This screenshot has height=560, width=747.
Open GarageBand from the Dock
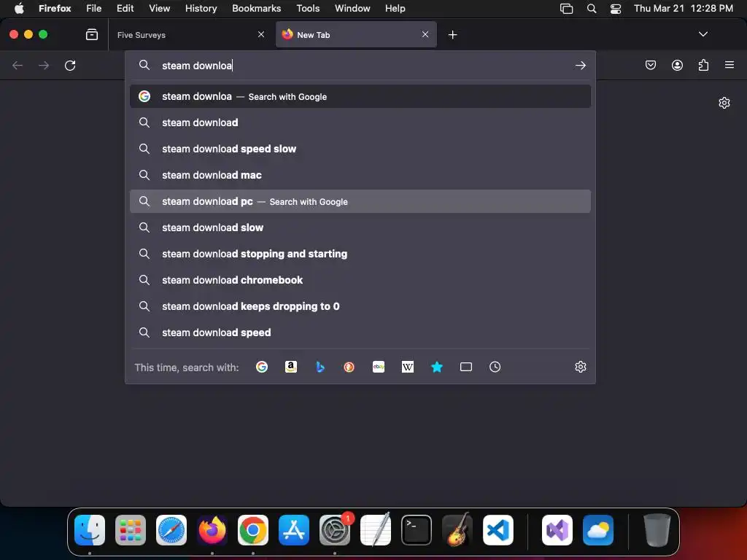coord(457,530)
